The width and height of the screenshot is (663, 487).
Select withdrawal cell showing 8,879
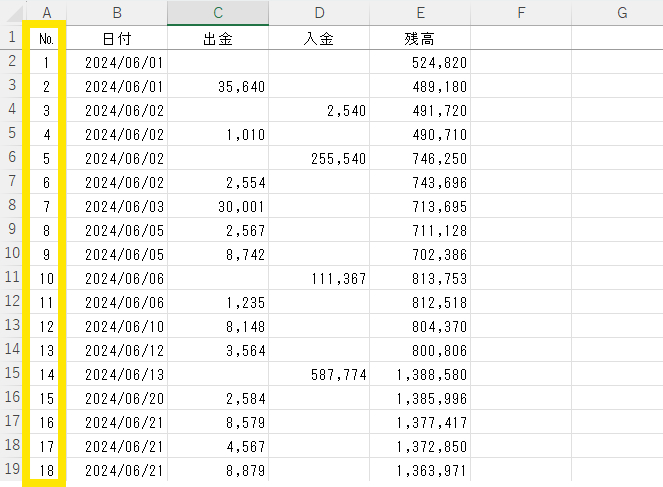218,470
